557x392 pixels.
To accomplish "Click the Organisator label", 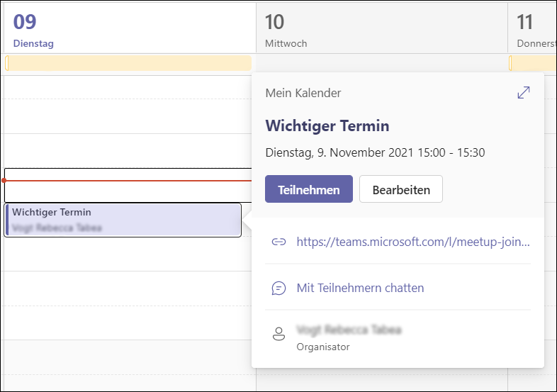I will 323,347.
